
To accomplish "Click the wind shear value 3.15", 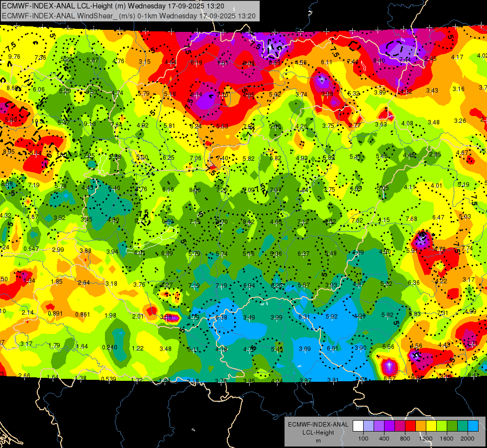I will tap(145, 62).
